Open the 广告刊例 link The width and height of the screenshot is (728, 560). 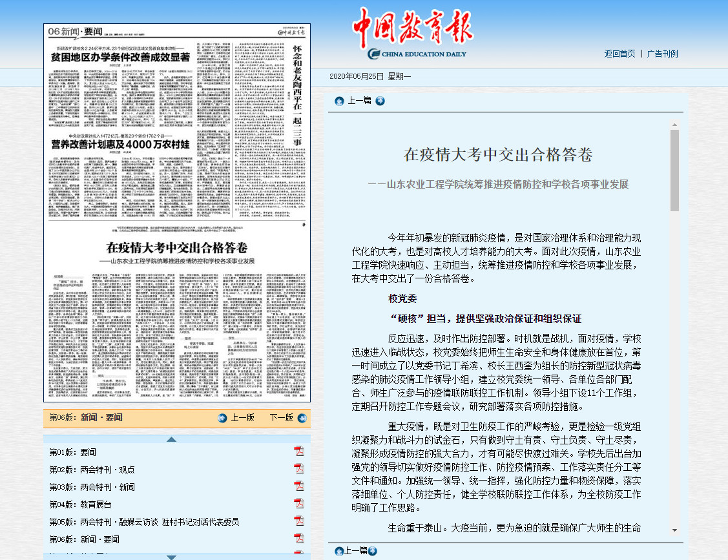(x=663, y=54)
